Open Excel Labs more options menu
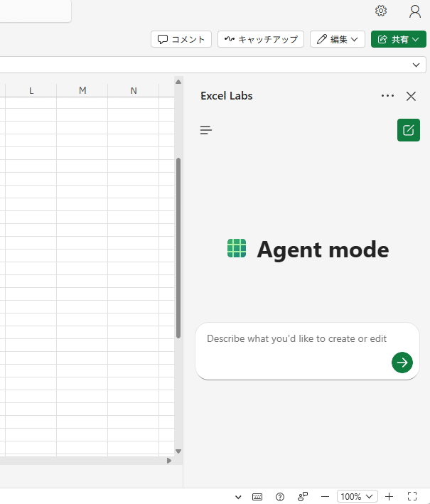 pyautogui.click(x=387, y=96)
